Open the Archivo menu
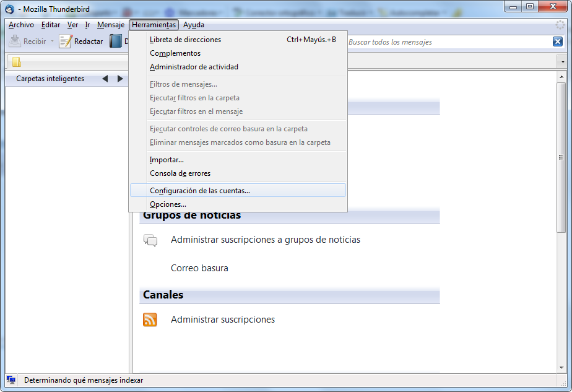Image resolution: width=572 pixels, height=392 pixels. point(21,25)
